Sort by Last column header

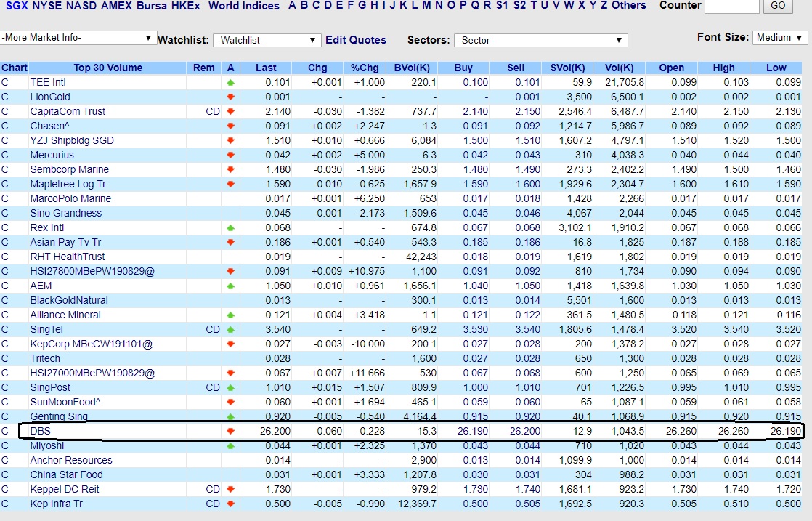[266, 68]
